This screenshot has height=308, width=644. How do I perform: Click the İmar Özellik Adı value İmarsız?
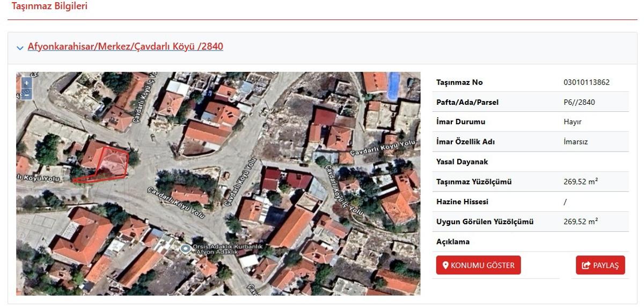576,142
